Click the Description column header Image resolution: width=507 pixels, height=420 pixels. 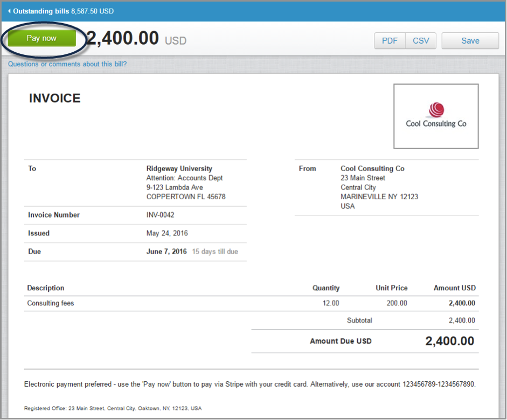pos(46,288)
